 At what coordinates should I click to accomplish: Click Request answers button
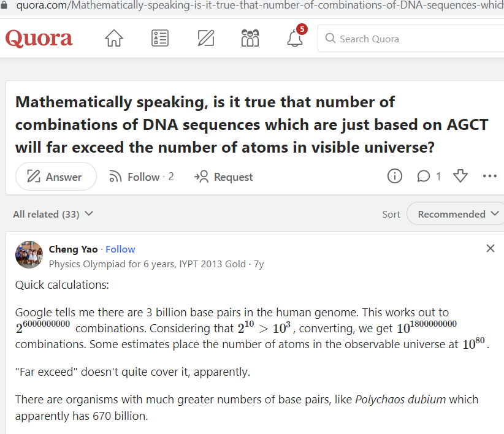click(224, 177)
